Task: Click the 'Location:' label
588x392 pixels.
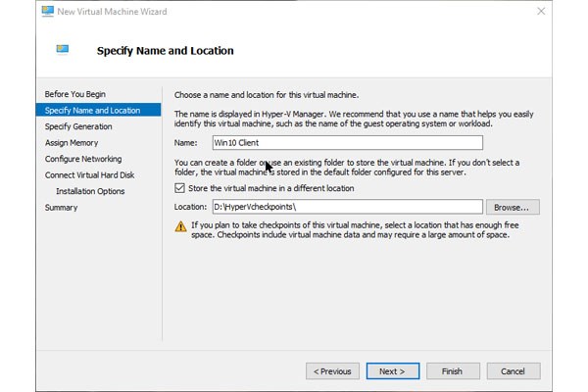Action: click(190, 207)
